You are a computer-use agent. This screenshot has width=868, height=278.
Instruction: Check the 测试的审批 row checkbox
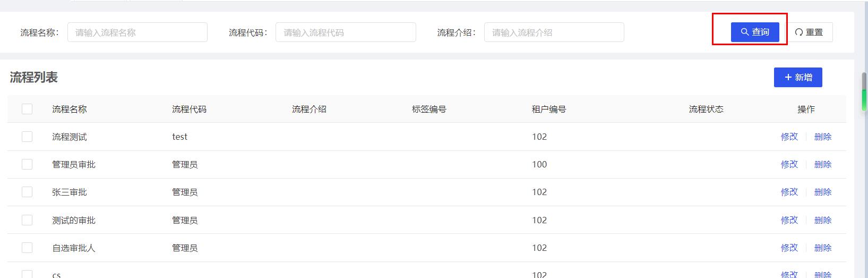pyautogui.click(x=27, y=220)
